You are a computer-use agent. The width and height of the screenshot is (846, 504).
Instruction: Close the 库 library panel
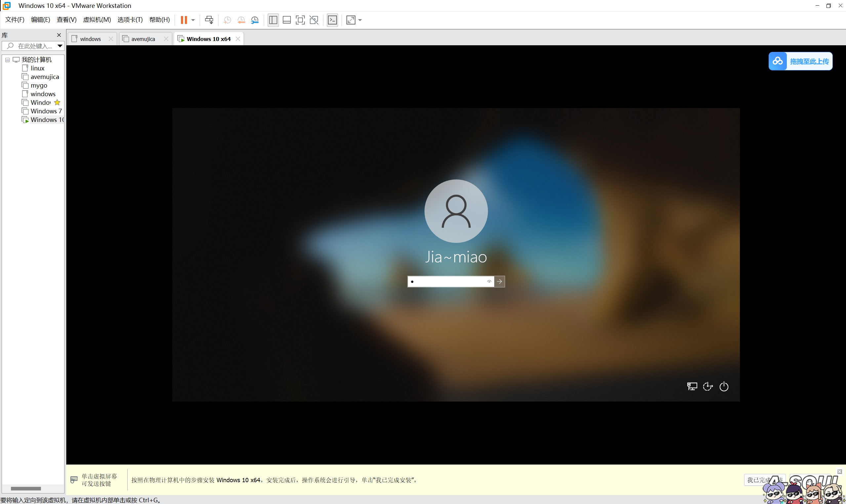(x=59, y=35)
